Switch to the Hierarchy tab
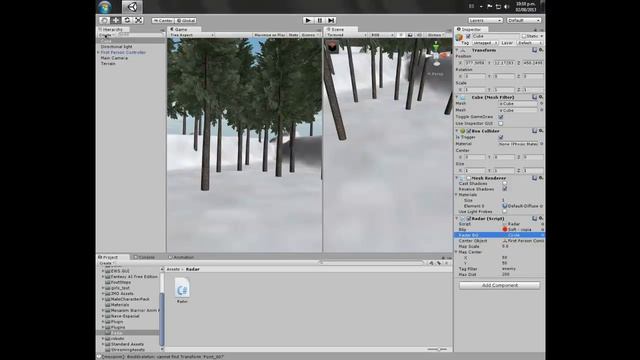The height and width of the screenshot is (360, 640). [113, 29]
